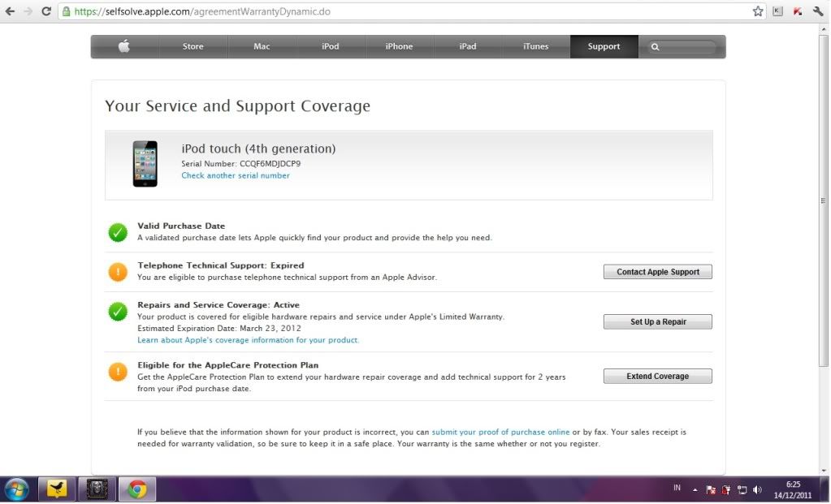Open the Store navigation tab
The height and width of the screenshot is (504, 831).
(193, 46)
